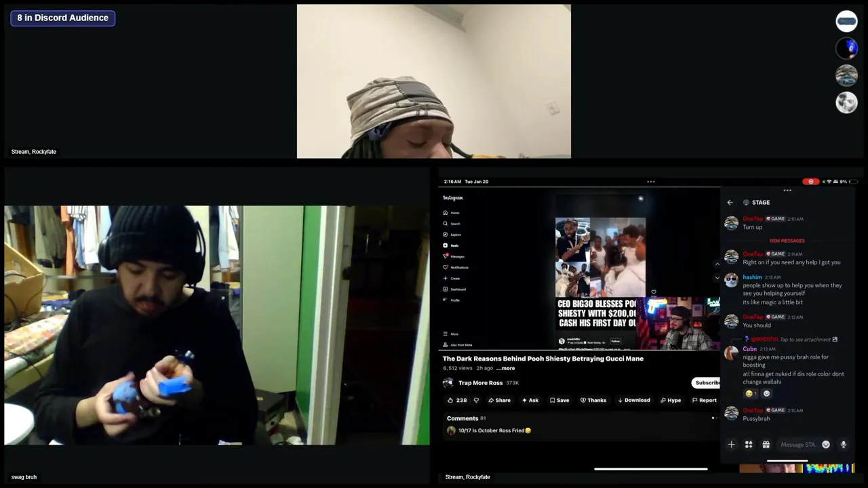Open the Discord apps launcher icon

(749, 445)
